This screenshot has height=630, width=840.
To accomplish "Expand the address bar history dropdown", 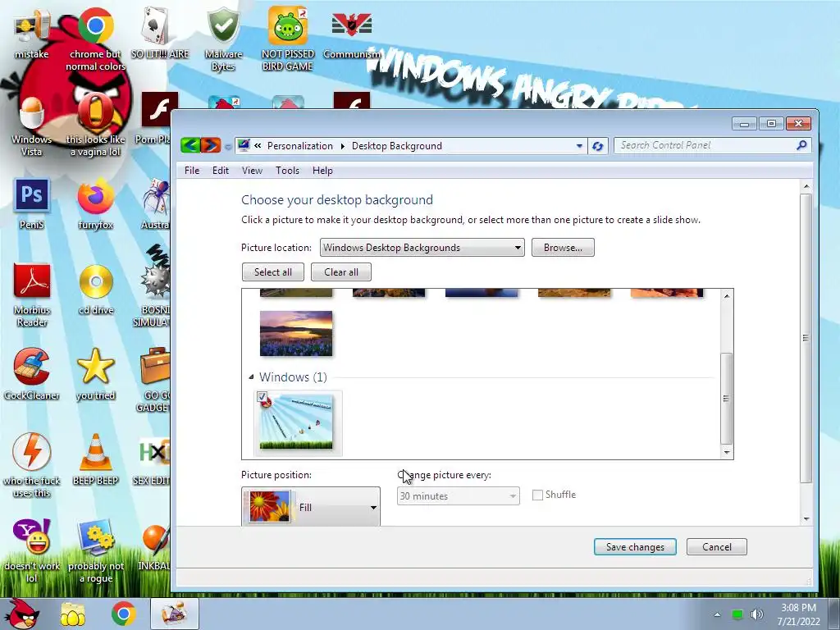I will click(x=579, y=146).
